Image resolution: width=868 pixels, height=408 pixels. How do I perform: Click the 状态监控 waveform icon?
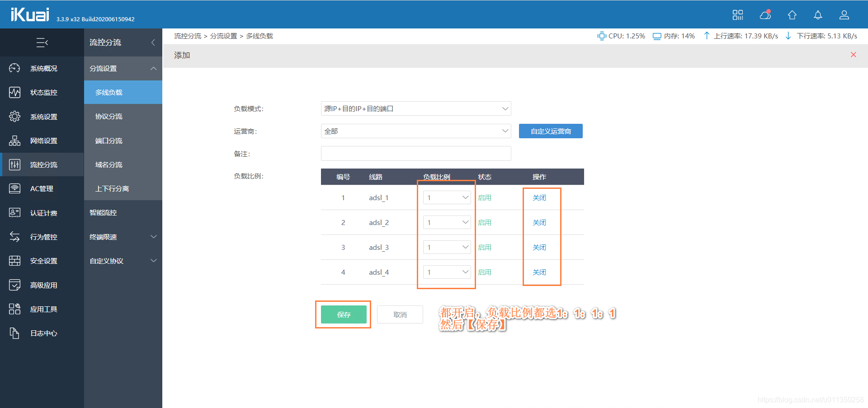click(x=14, y=92)
